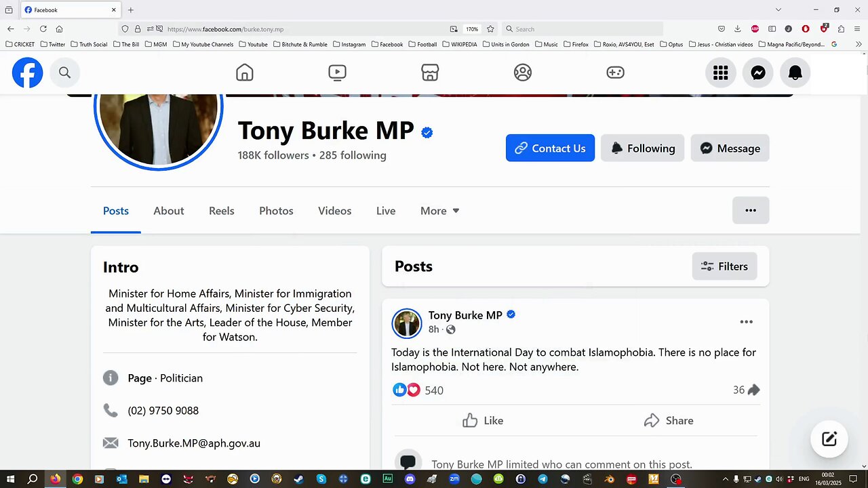This screenshot has height=488, width=868.
Task: Expand the More tab dropdown
Action: (x=439, y=211)
